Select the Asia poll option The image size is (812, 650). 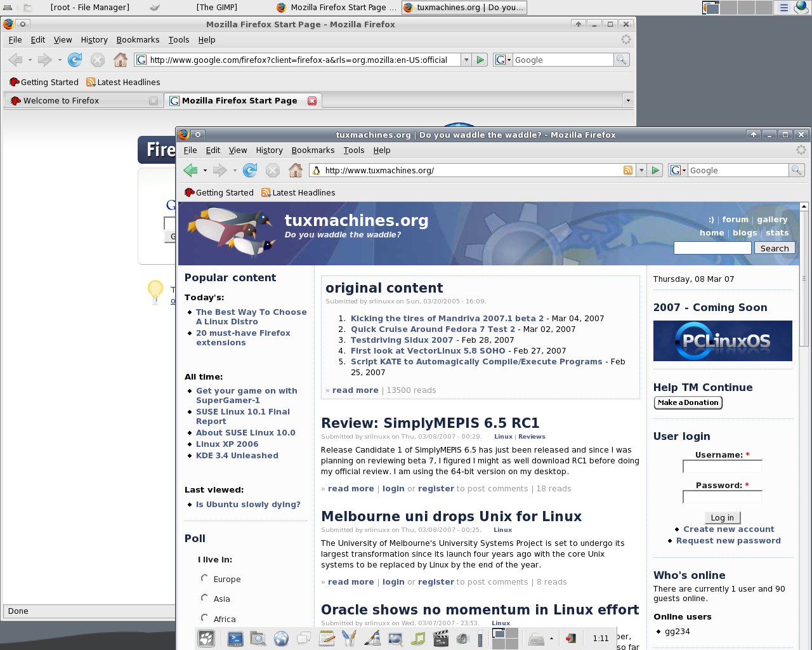click(204, 598)
